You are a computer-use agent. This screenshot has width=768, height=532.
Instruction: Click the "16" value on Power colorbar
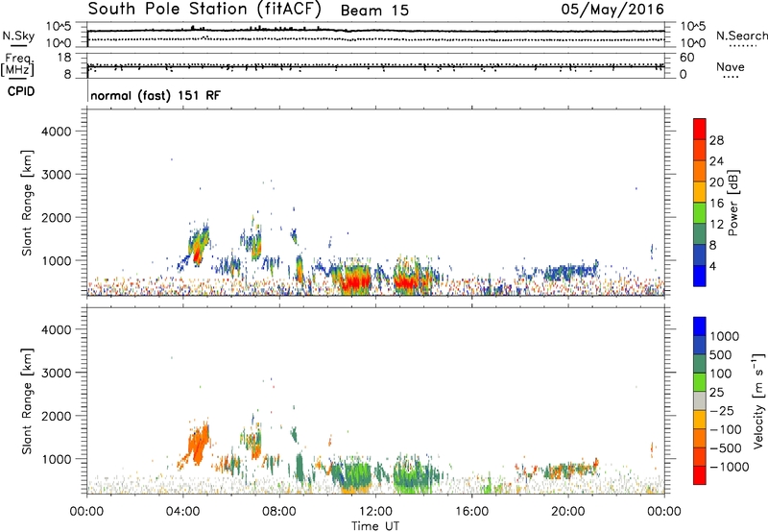(x=716, y=204)
